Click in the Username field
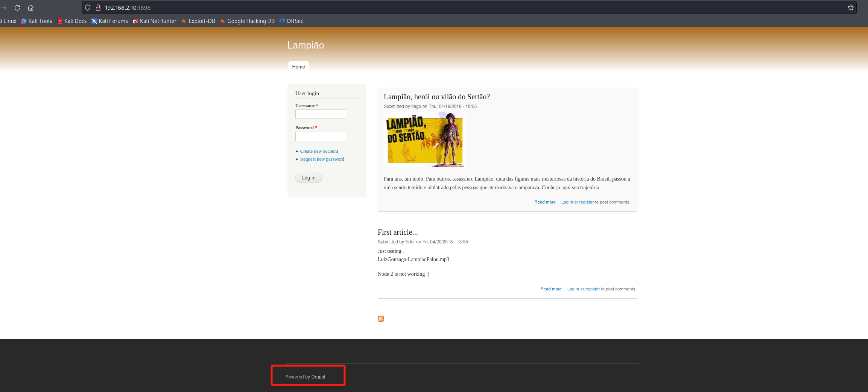Viewport: 868px width, 392px height. tap(321, 114)
